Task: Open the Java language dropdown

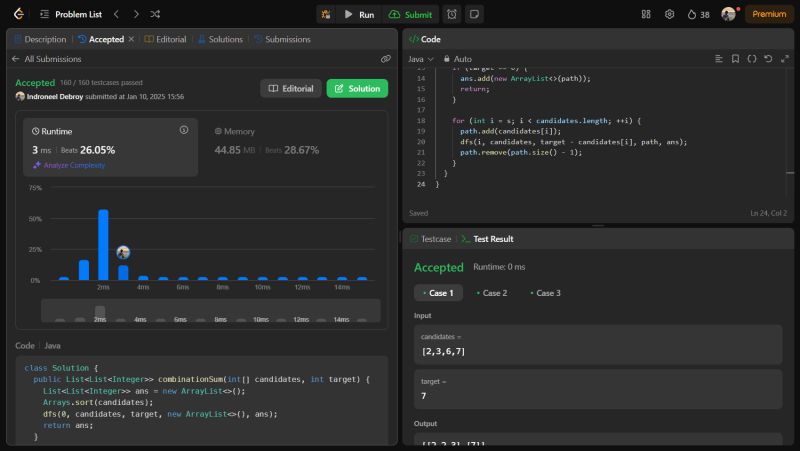Action: pos(420,59)
